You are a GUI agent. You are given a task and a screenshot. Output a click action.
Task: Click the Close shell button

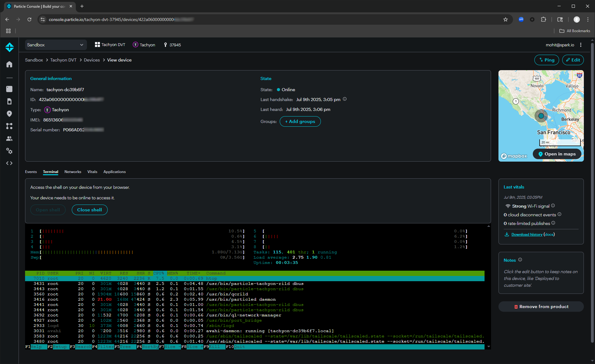[x=89, y=210]
